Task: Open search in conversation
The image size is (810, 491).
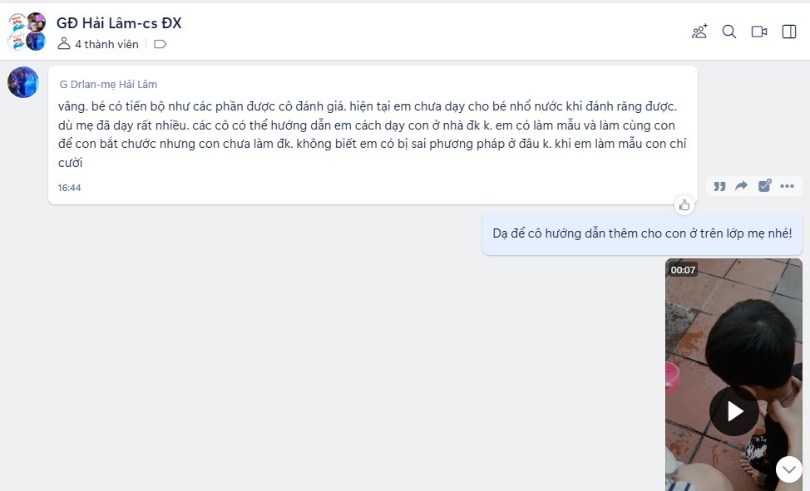Action: click(729, 32)
